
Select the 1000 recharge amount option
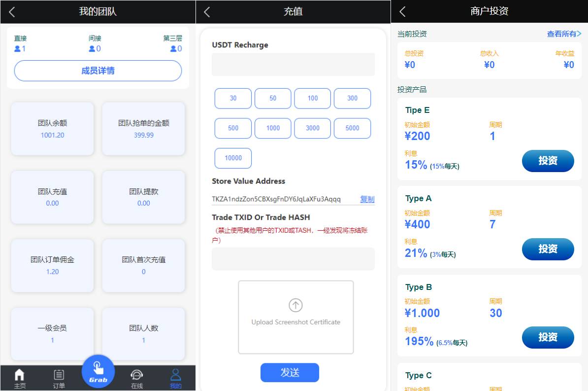point(273,128)
